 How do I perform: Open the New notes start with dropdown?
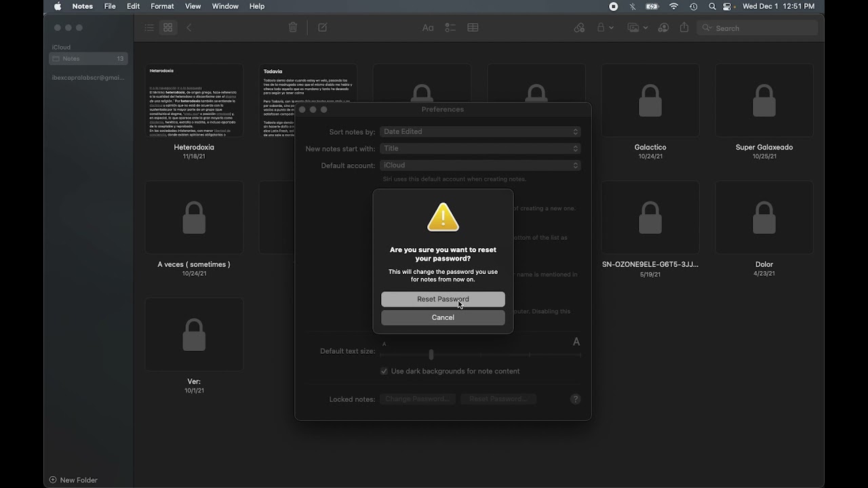pyautogui.click(x=480, y=148)
